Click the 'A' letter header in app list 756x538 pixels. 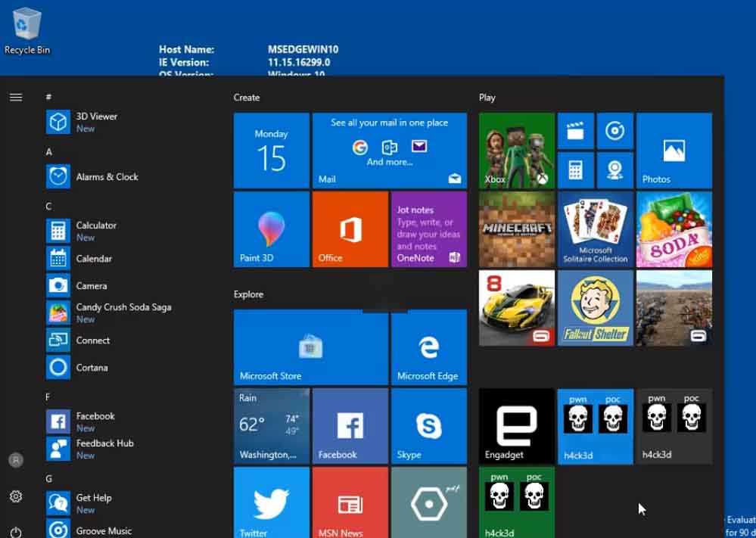48,152
